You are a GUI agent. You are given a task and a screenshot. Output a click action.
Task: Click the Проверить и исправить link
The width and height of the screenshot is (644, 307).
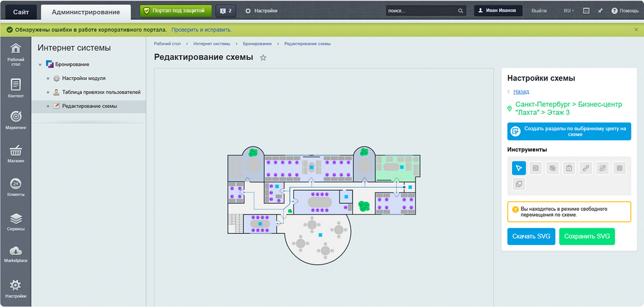pos(202,30)
